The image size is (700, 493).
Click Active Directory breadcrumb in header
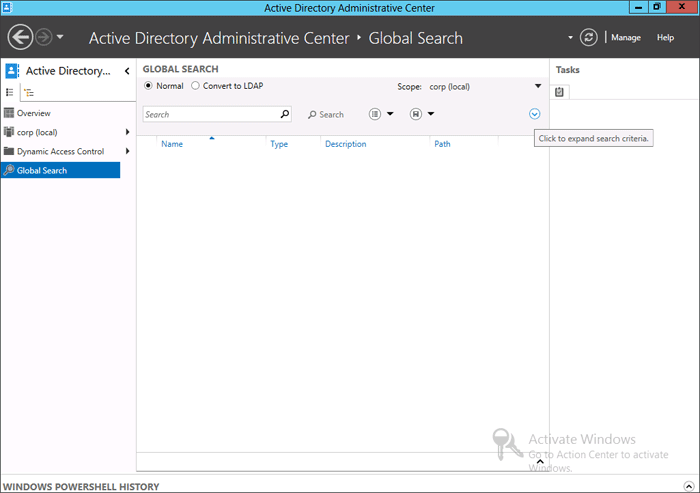219,38
